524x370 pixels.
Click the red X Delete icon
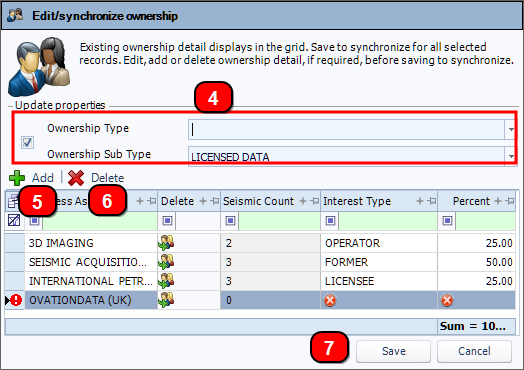76,178
